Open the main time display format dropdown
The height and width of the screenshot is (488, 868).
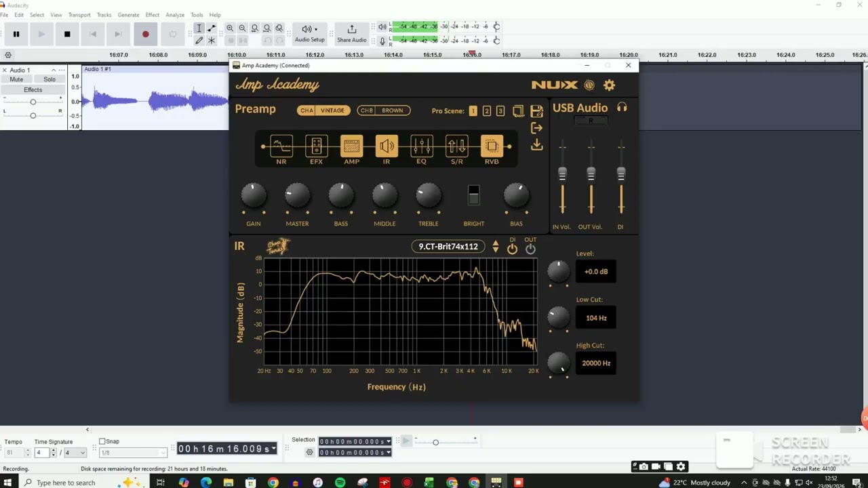point(273,449)
